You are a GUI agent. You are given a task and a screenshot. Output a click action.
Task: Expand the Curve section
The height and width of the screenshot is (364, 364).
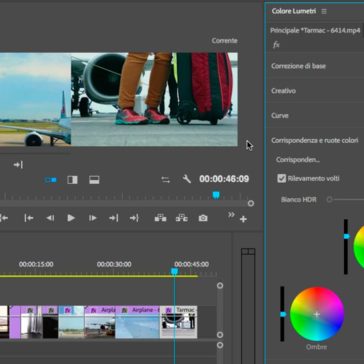click(280, 116)
